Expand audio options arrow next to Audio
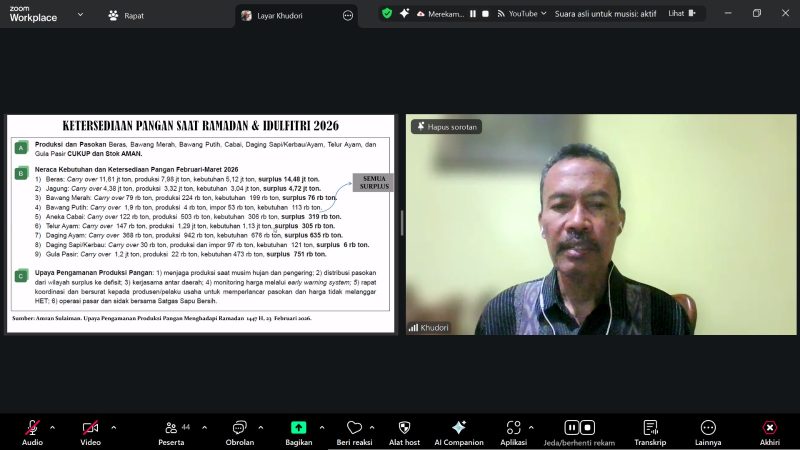Screen dimensions: 800x450 [x=53, y=427]
